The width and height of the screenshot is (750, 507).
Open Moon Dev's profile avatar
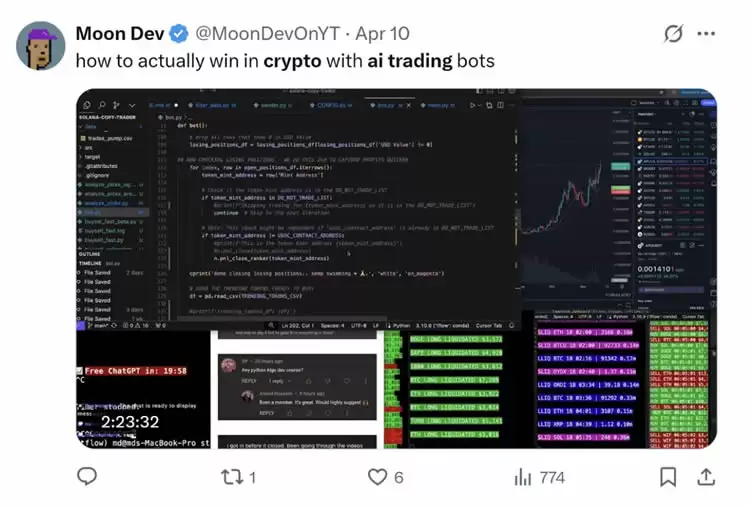pyautogui.click(x=40, y=45)
